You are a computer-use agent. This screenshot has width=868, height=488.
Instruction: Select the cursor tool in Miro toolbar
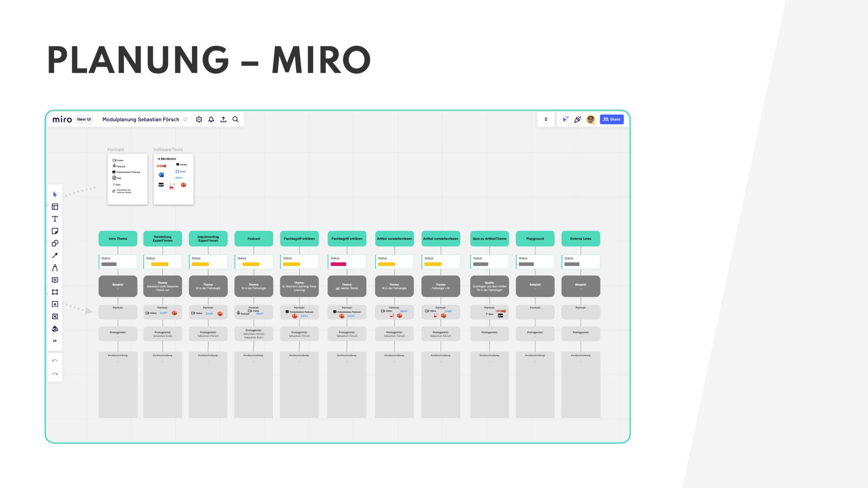pyautogui.click(x=55, y=194)
